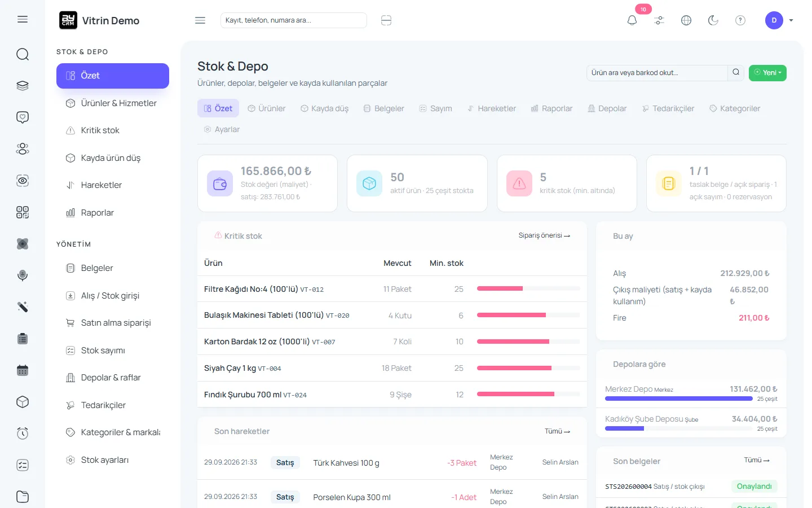Open the checklist icon in left rail
This screenshot has width=812, height=508.
click(x=23, y=465)
